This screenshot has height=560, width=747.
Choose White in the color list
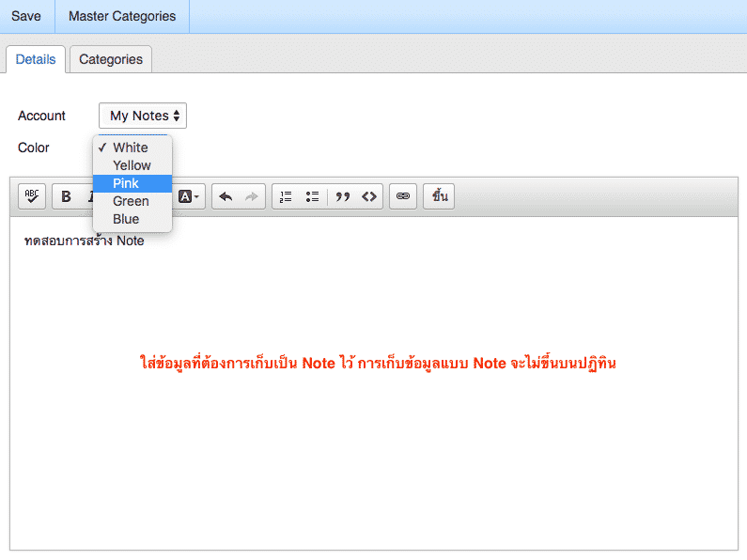point(132,148)
